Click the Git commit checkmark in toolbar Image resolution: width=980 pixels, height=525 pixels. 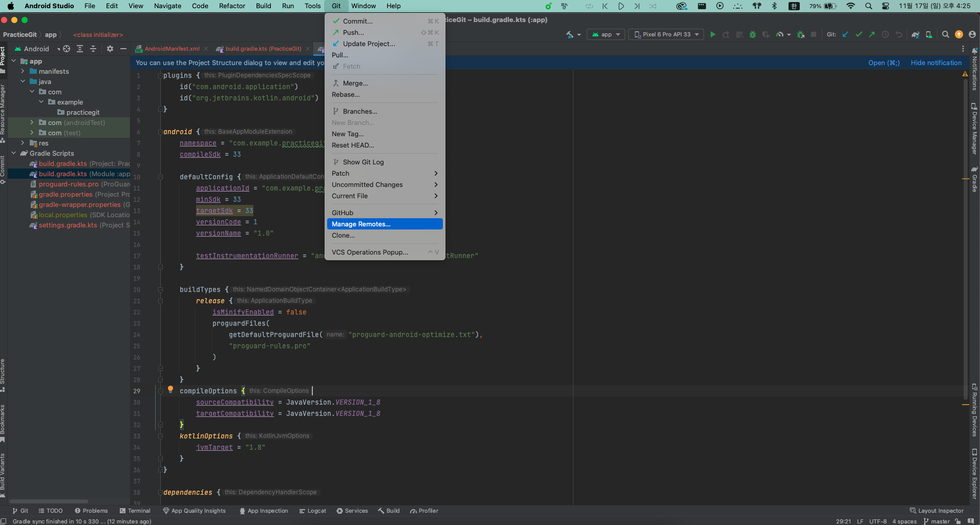(859, 34)
